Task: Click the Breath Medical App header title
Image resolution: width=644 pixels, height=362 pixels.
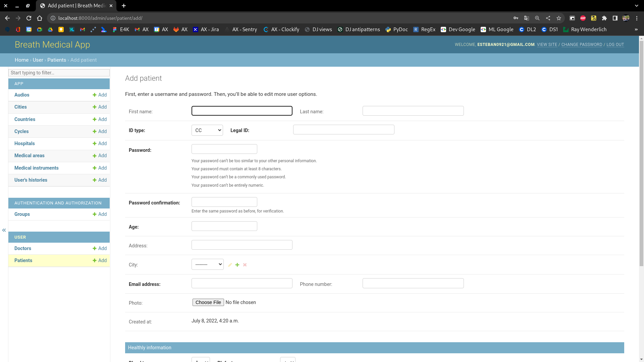Action: click(52, 45)
